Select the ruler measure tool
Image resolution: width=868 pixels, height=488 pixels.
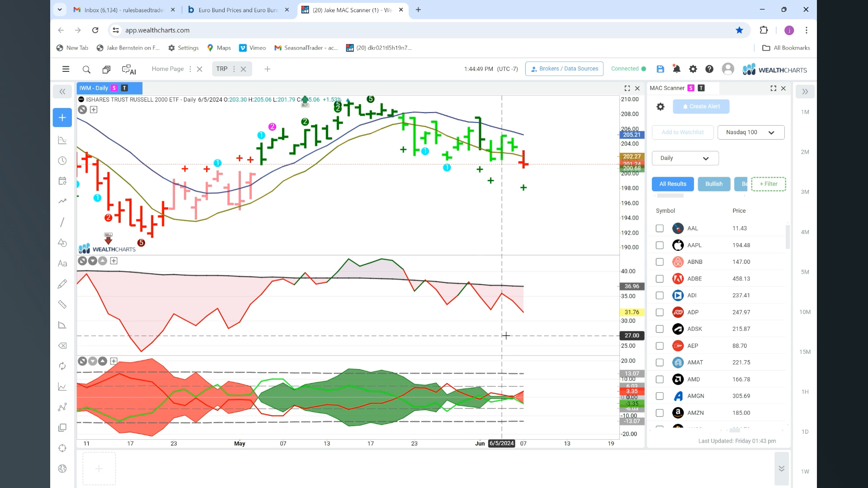(62, 305)
